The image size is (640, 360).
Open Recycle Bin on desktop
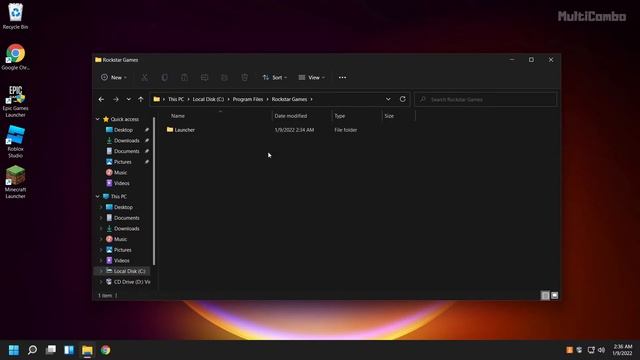pyautogui.click(x=15, y=17)
